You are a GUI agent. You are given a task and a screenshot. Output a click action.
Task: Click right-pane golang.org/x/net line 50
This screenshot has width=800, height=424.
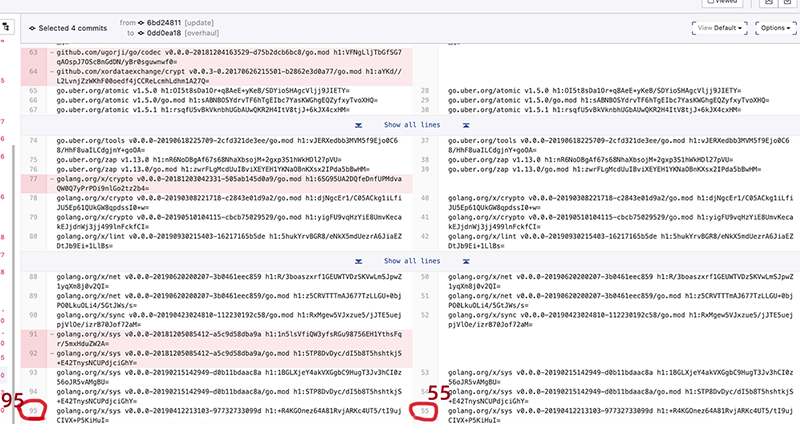621,281
